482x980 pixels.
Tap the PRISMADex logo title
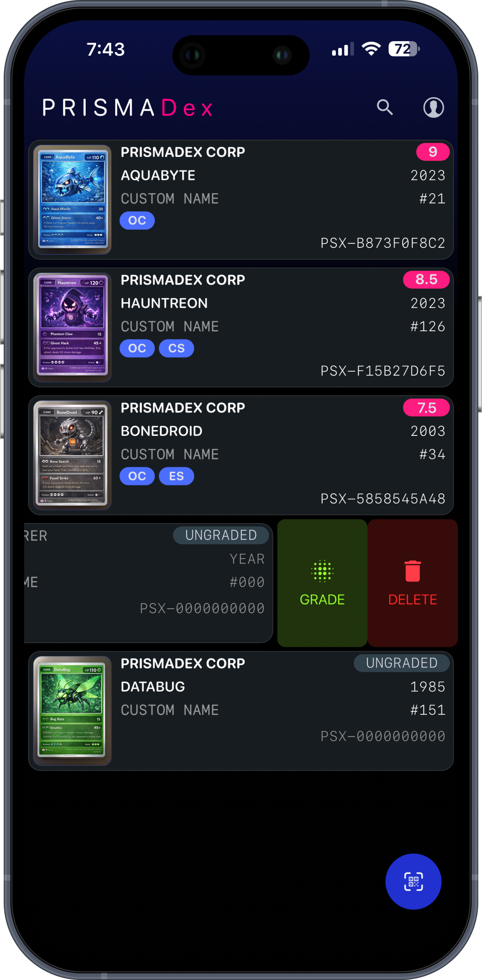tap(127, 108)
